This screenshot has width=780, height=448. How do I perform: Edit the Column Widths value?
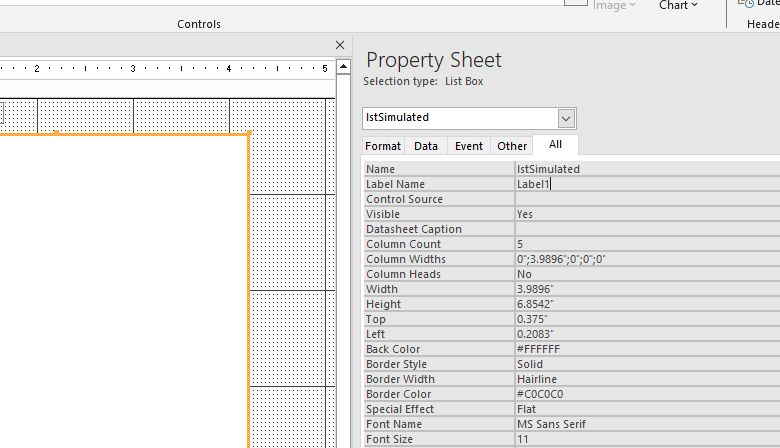(x=647, y=259)
